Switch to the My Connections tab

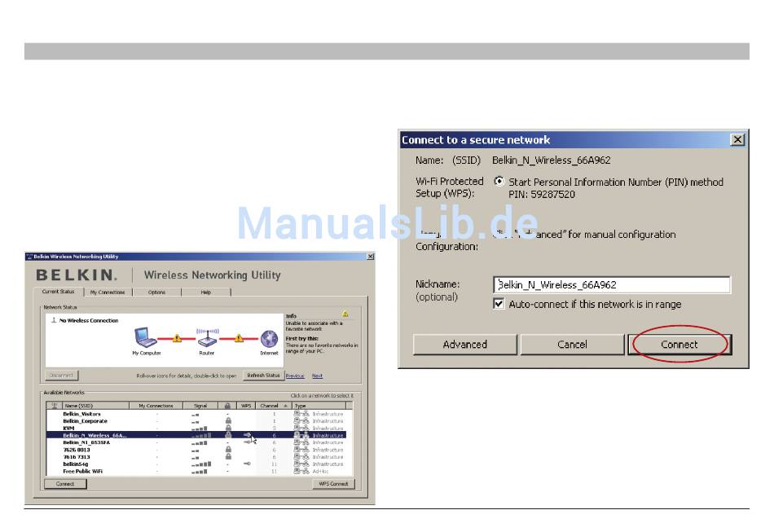click(x=107, y=292)
